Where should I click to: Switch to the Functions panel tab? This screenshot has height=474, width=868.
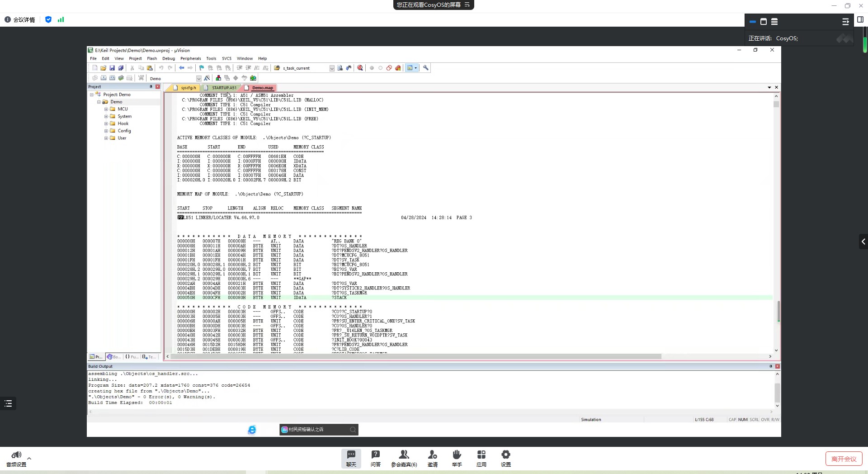(132, 357)
